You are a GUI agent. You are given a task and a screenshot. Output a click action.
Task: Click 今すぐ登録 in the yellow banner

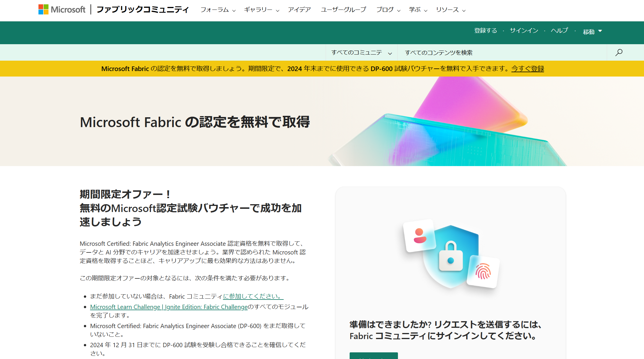[x=527, y=69]
